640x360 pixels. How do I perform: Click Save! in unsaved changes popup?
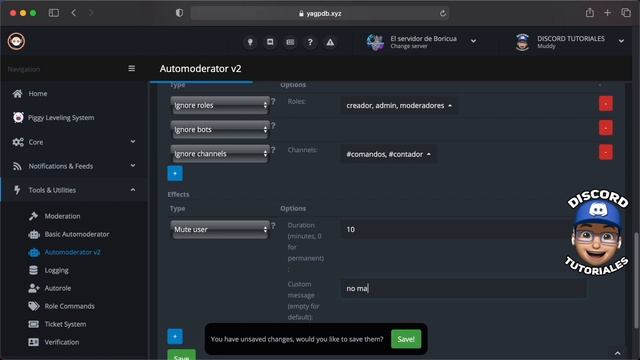pyautogui.click(x=406, y=339)
